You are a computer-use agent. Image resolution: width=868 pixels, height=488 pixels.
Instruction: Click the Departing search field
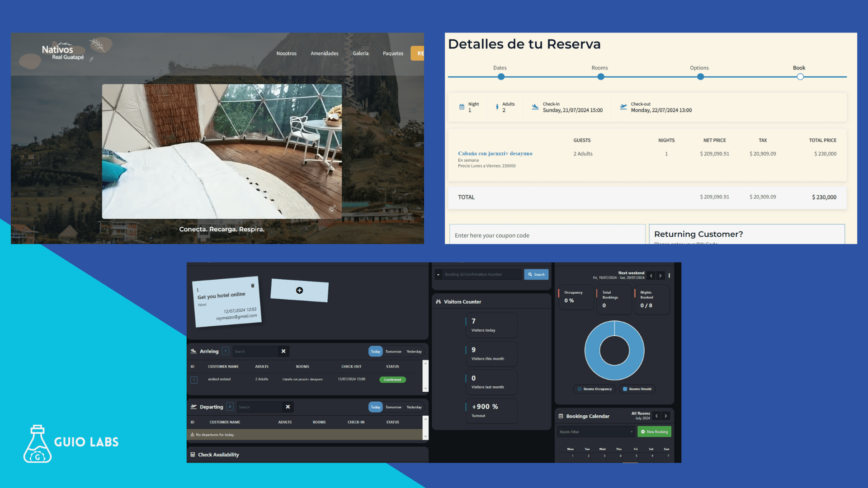point(260,407)
